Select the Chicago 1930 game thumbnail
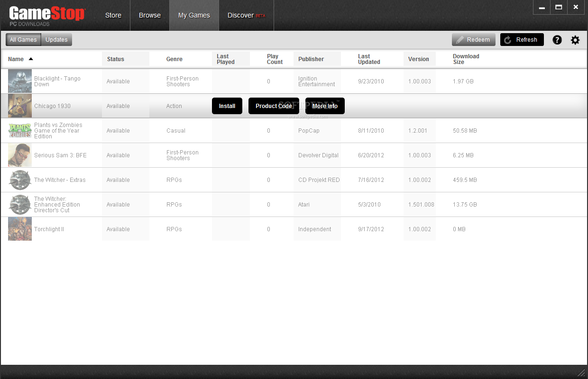 pos(20,106)
